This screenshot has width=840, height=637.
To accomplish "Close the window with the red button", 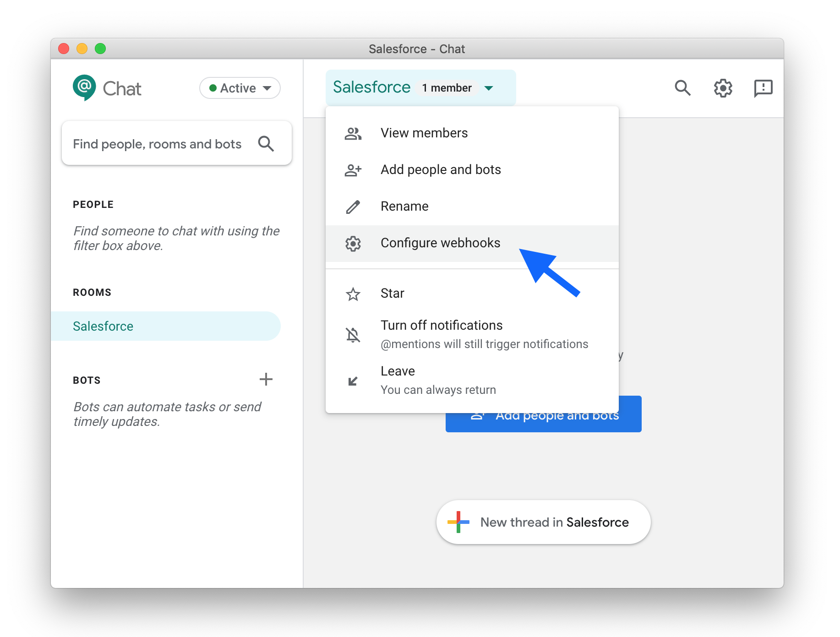I will 64,49.
